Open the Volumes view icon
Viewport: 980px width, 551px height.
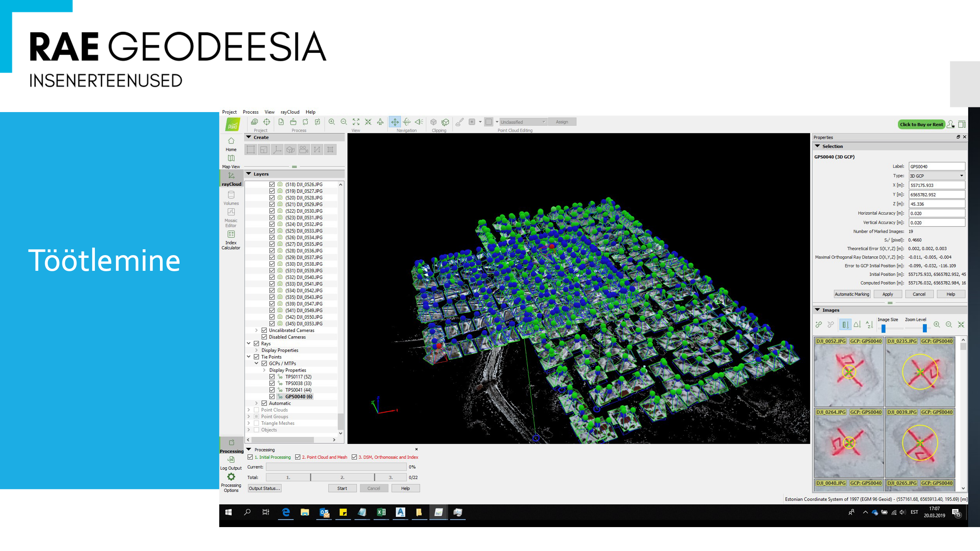tap(231, 195)
